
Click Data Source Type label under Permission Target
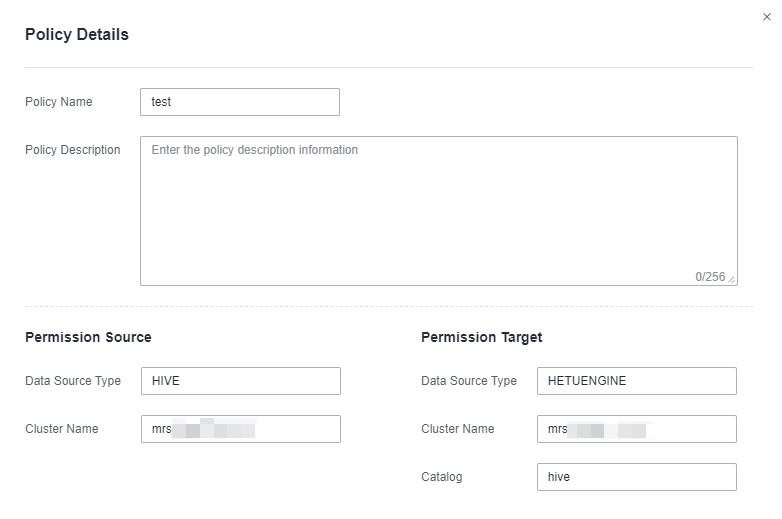pos(469,381)
